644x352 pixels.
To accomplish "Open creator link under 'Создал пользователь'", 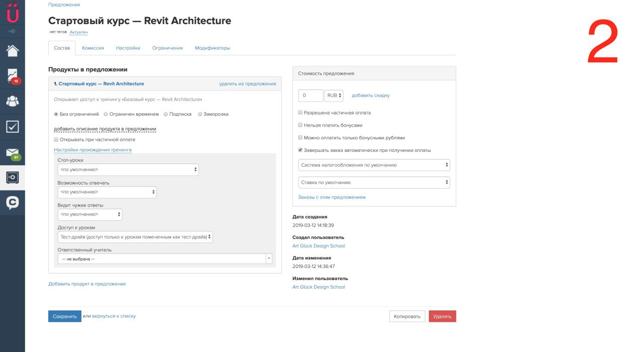I will pyautogui.click(x=318, y=246).
